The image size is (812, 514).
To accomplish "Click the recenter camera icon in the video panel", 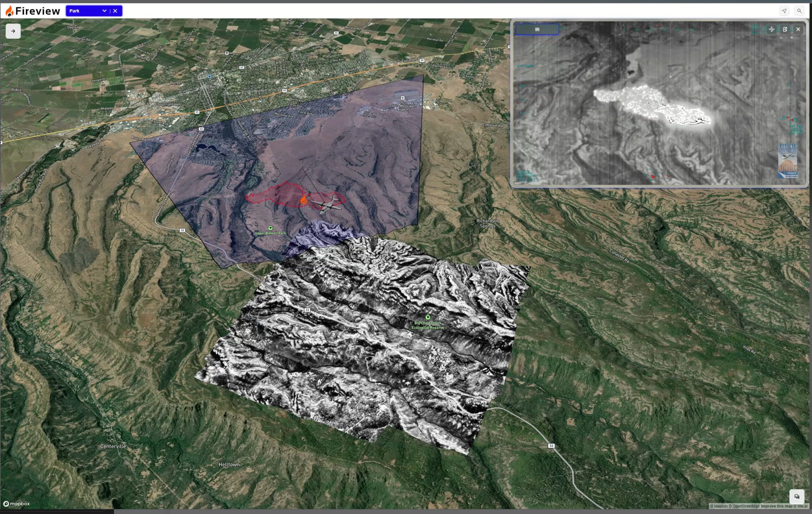I will tap(771, 29).
